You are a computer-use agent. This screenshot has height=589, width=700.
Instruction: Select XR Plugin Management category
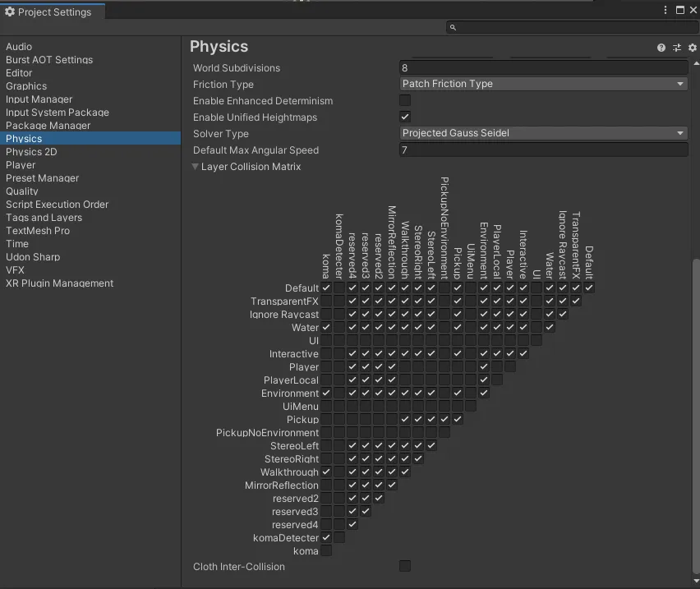click(90, 283)
